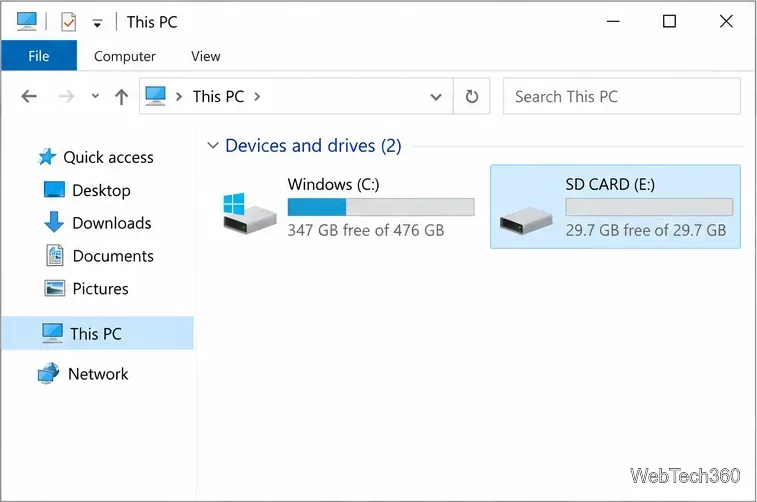Open Desktop from the navigation pane

[101, 190]
